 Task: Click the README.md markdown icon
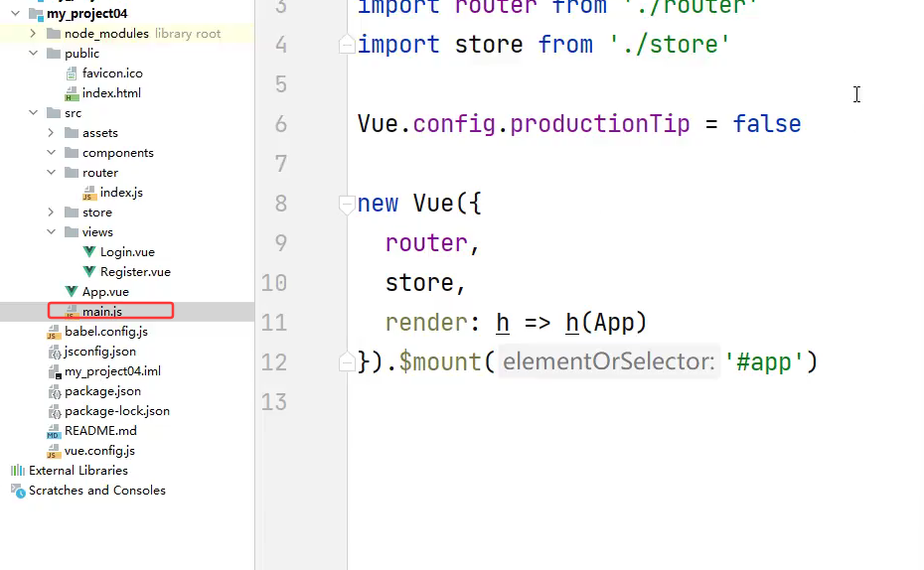click(54, 431)
